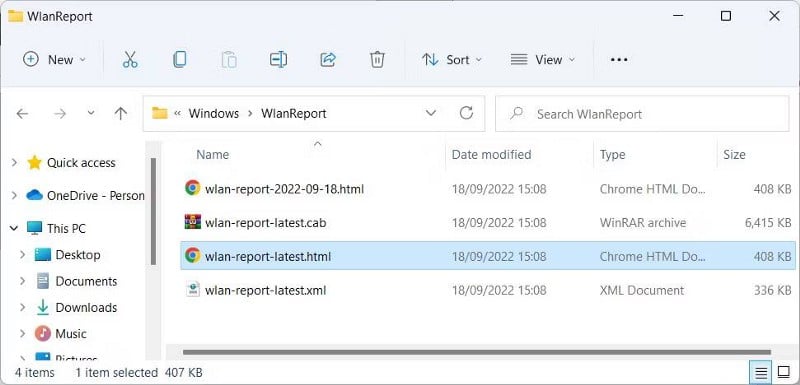Click Chrome icon of wlan-report-2022-09-18.html
Viewport: 800px width, 385px height.
[x=192, y=188]
